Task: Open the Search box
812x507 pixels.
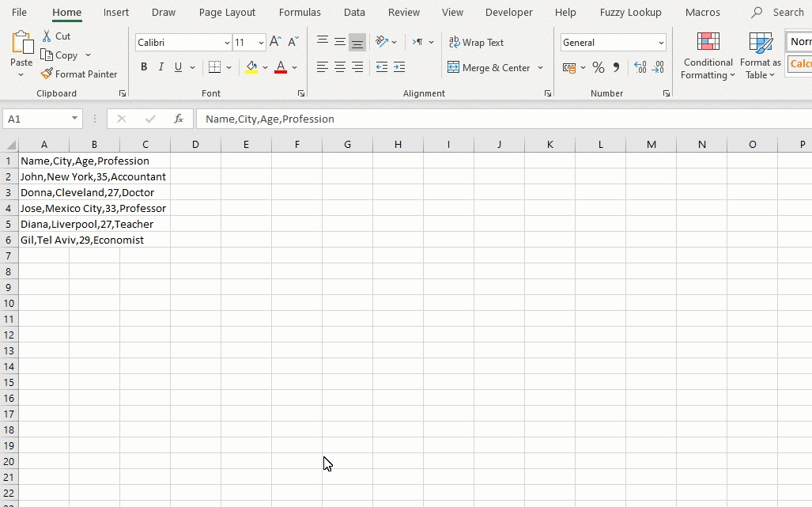Action: [x=777, y=12]
